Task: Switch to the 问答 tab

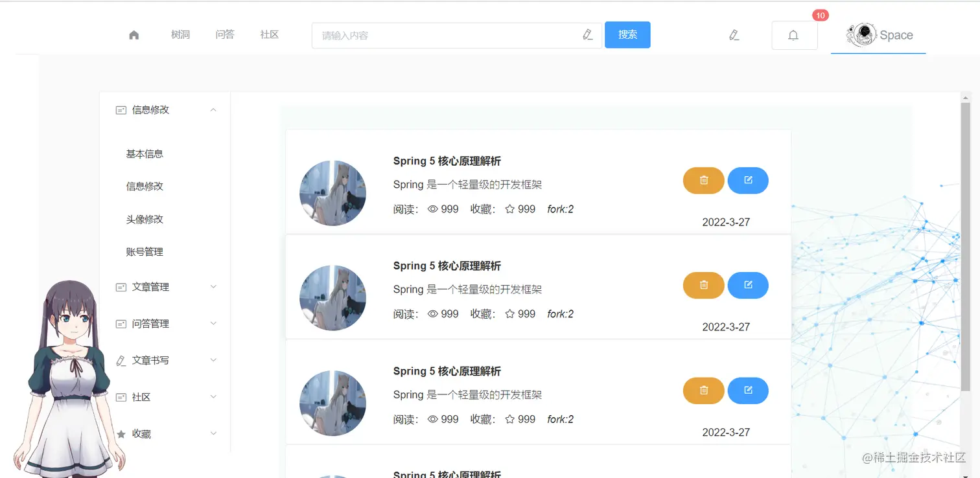Action: pos(225,35)
